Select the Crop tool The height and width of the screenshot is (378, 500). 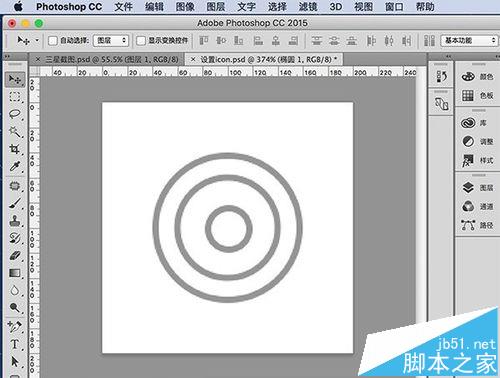(x=15, y=149)
